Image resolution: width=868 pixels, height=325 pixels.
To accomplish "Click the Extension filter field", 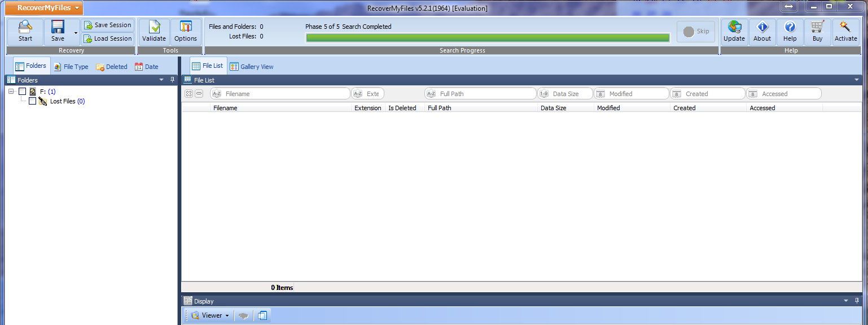I will 367,94.
